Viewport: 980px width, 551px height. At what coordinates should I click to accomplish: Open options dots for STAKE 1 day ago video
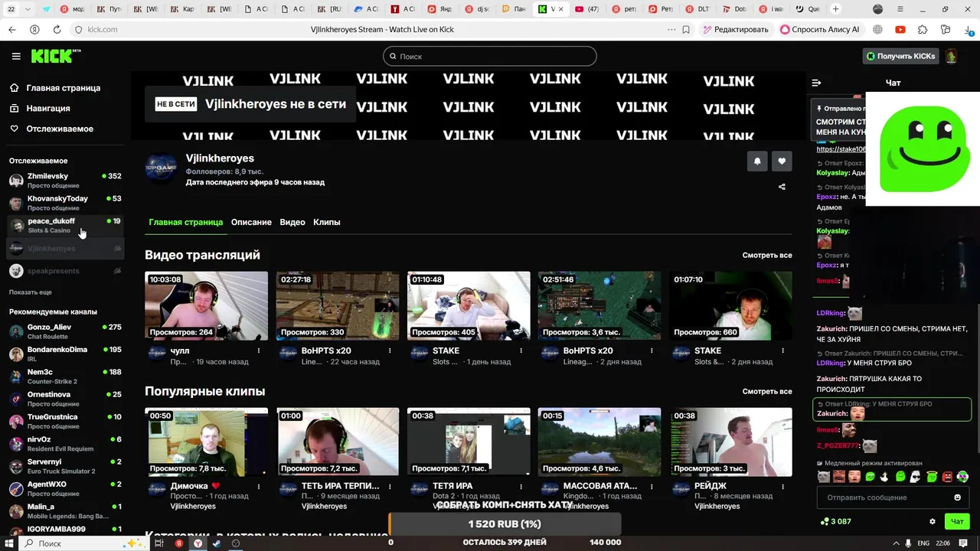pos(521,350)
